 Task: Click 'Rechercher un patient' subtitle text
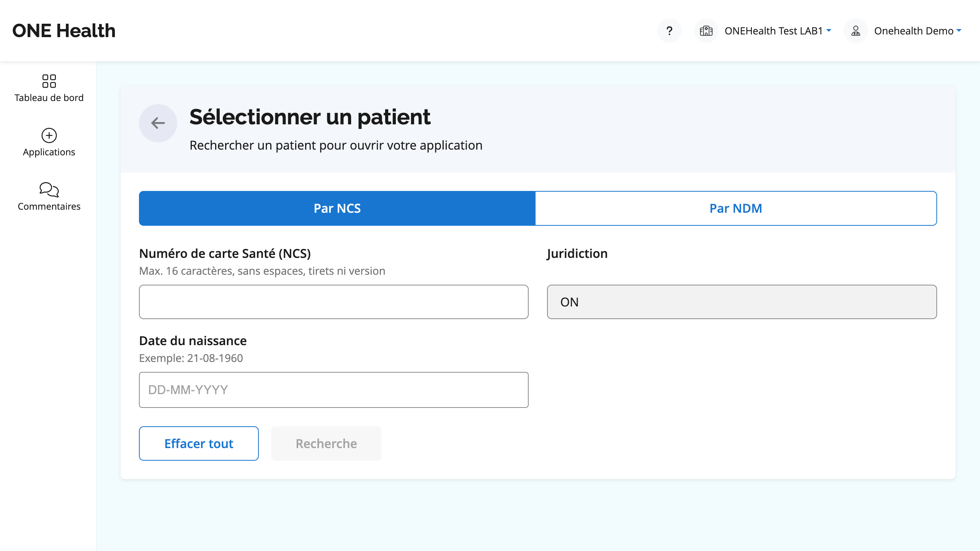click(x=336, y=145)
